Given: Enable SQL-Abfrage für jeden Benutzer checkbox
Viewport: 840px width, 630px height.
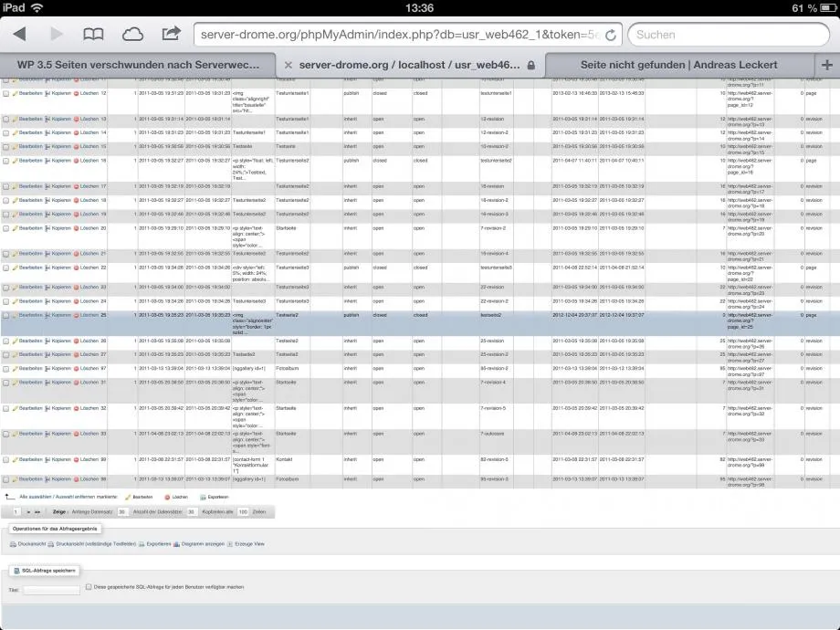Looking at the screenshot, I should click(89, 586).
